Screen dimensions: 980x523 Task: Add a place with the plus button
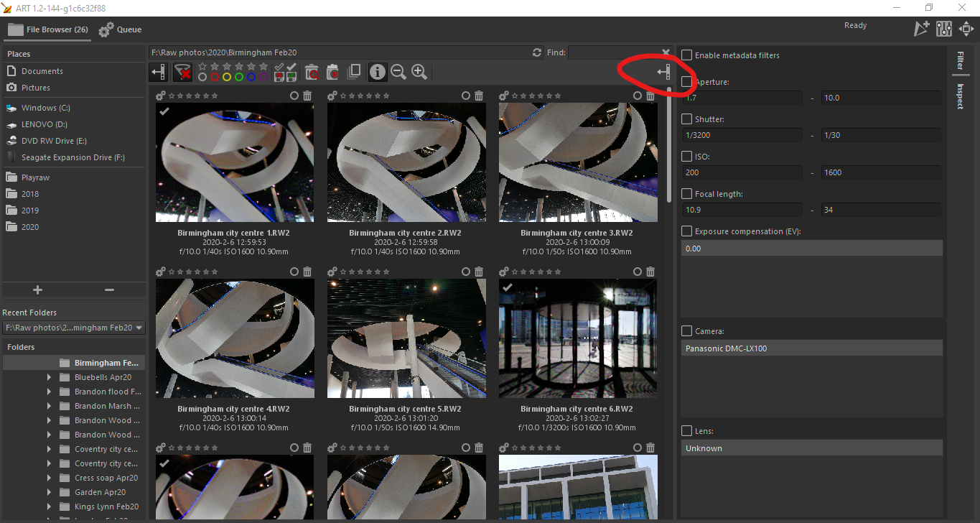[x=37, y=290]
